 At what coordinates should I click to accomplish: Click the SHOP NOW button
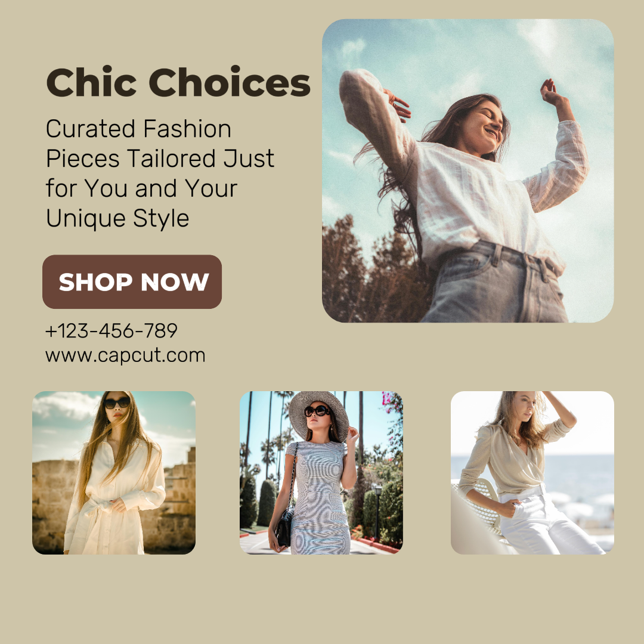tap(132, 281)
